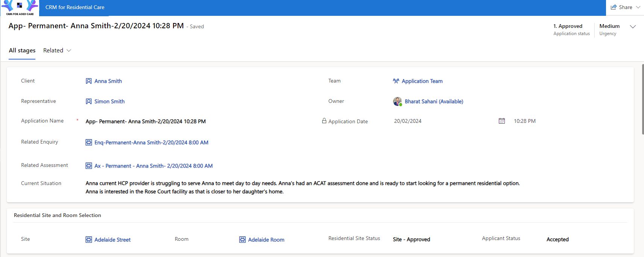644x257 pixels.
Task: Open the Anna Smith client link
Action: (108, 81)
